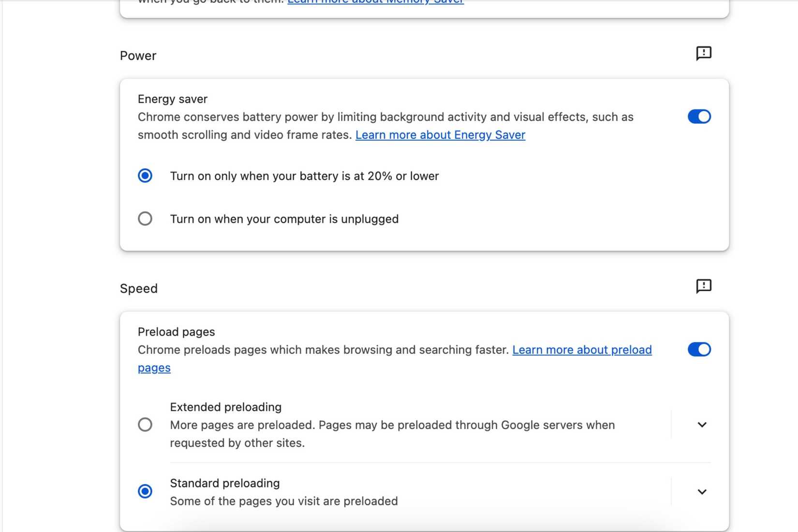Disable the Energy saver toggle
The height and width of the screenshot is (532, 798).
point(698,117)
